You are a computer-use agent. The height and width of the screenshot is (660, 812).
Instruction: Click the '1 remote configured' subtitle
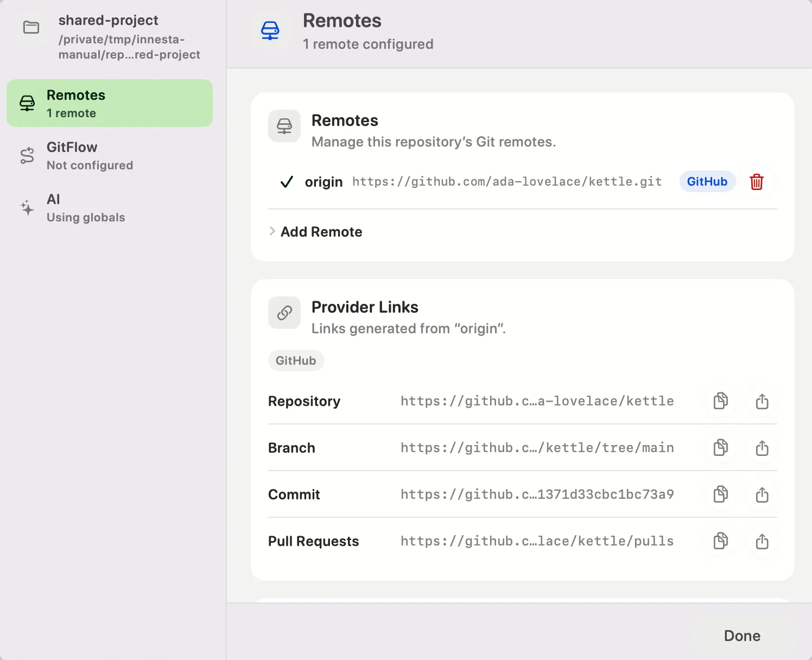pyautogui.click(x=368, y=44)
